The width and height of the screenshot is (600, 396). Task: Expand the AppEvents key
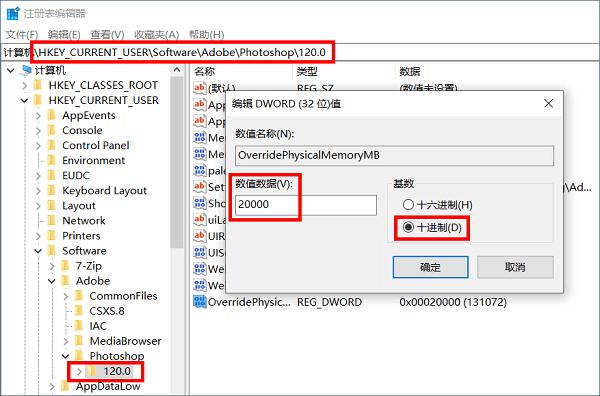(38, 116)
